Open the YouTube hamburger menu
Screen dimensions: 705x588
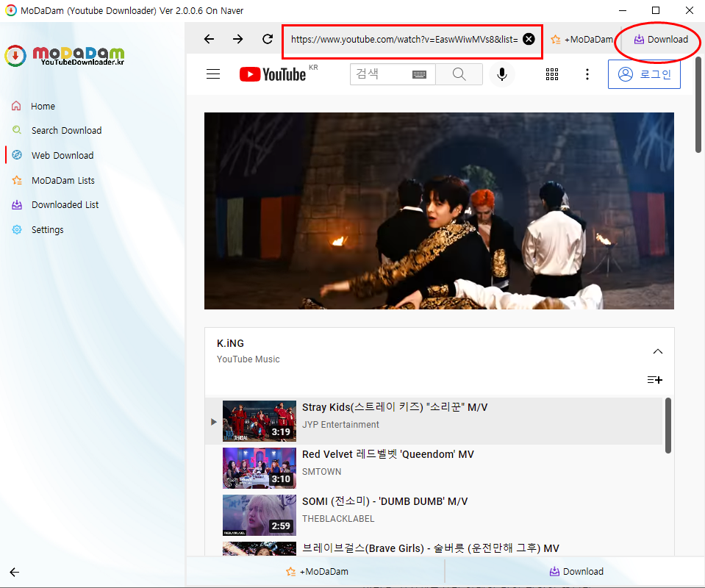(x=213, y=74)
